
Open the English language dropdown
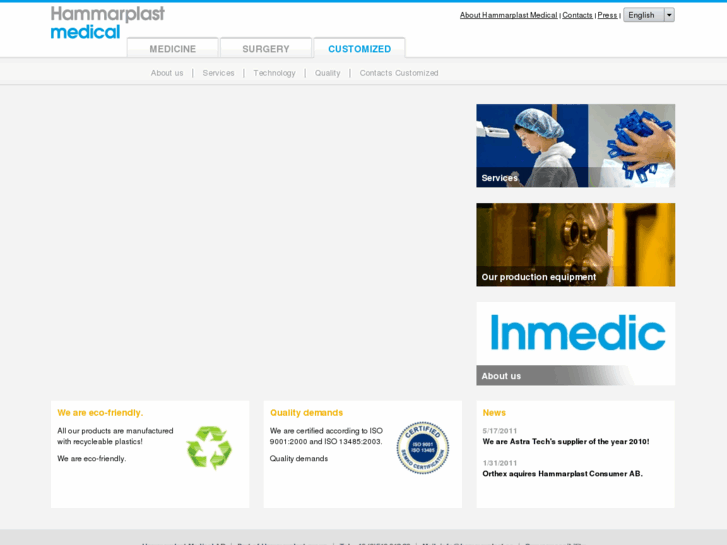648,15
